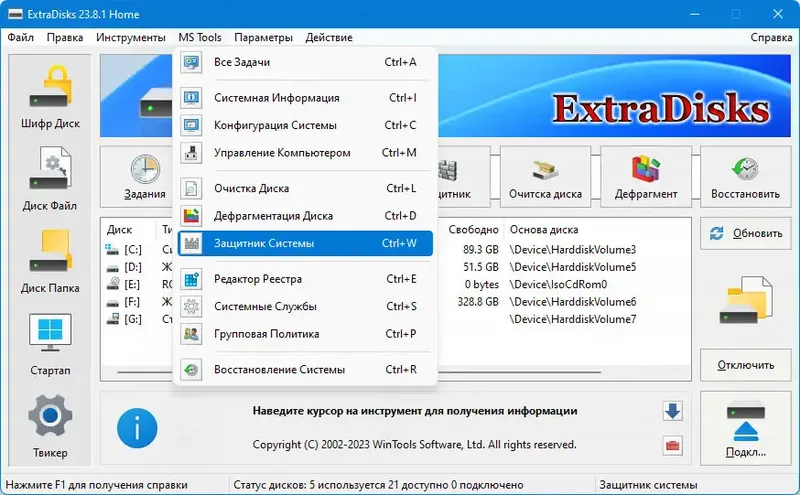Choose Очистка Диска from MS Tools menu
The width and height of the screenshot is (800, 495).
(305, 188)
